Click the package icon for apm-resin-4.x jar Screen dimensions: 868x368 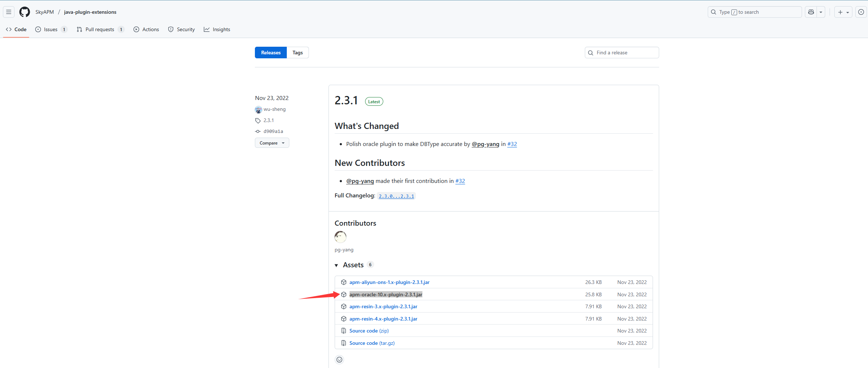(344, 319)
